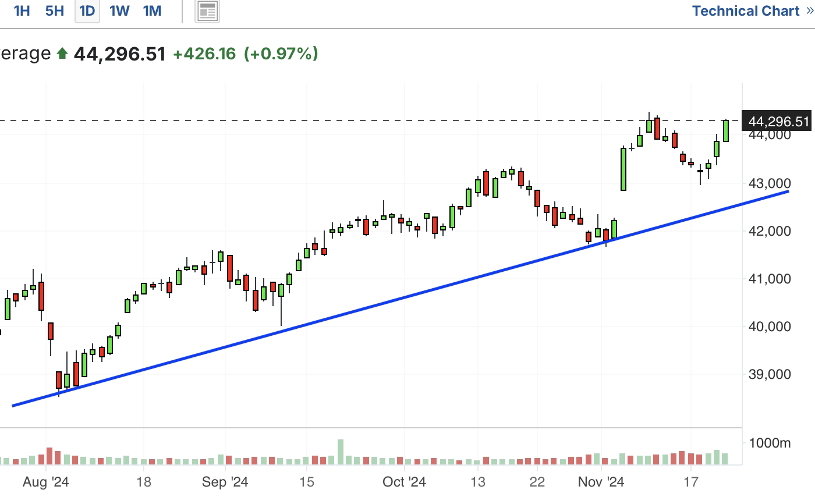Choose the 1M timeframe tab
Viewport: 815px width, 504px height.
tap(153, 11)
